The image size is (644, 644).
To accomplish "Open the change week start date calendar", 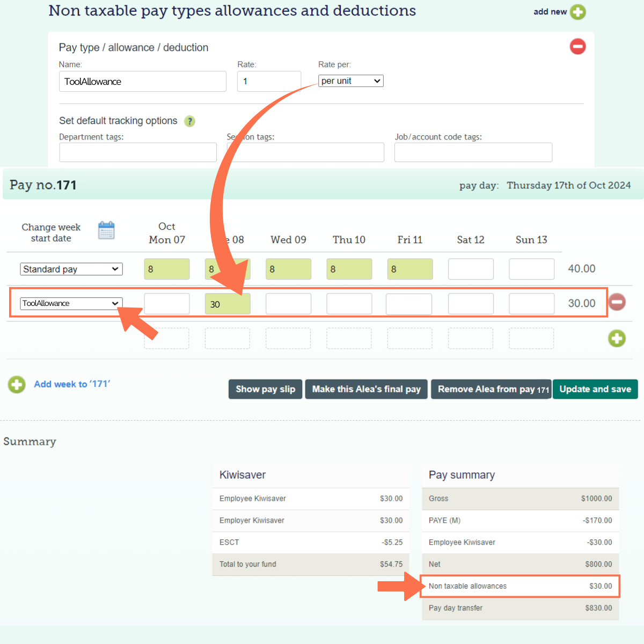I will tap(106, 230).
